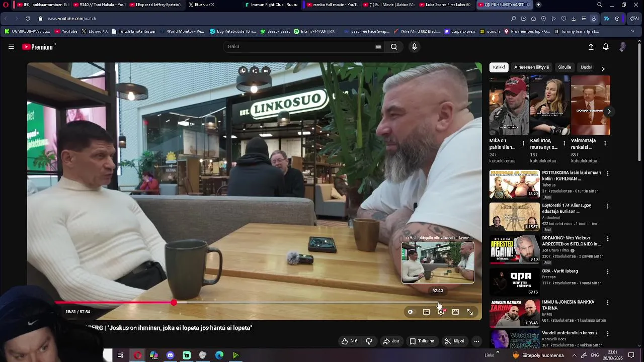Open the more actions ellipsis under video

(x=476, y=341)
